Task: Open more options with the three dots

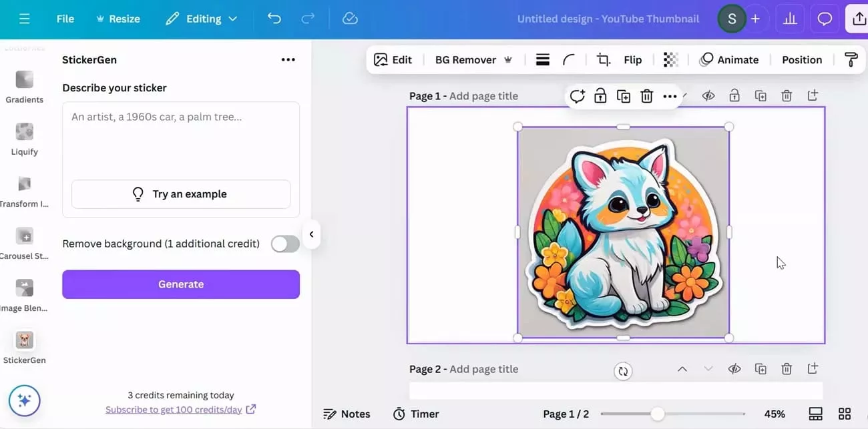Action: click(x=670, y=95)
